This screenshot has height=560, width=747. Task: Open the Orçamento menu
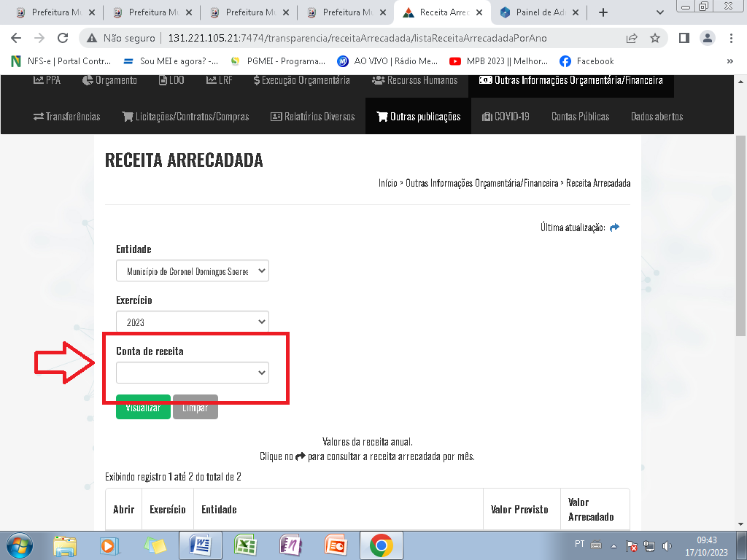coord(109,80)
